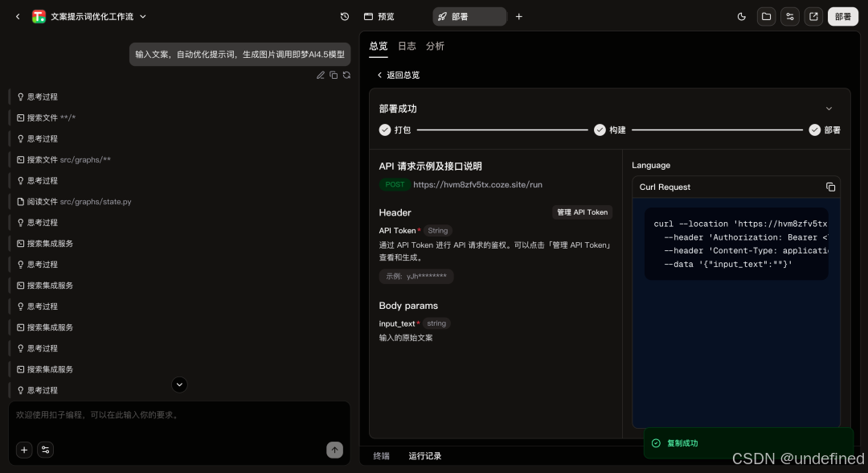The width and height of the screenshot is (868, 473).
Task: Open in new window icon
Action: (813, 17)
